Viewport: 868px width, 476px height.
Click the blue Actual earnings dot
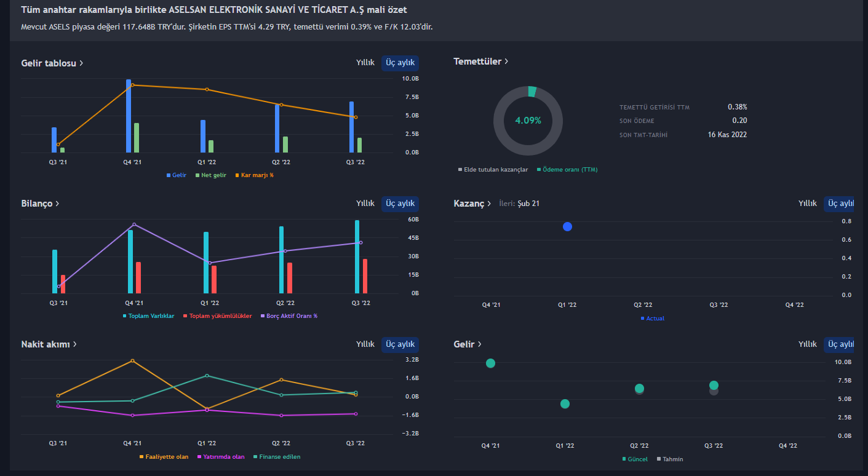pyautogui.click(x=567, y=227)
